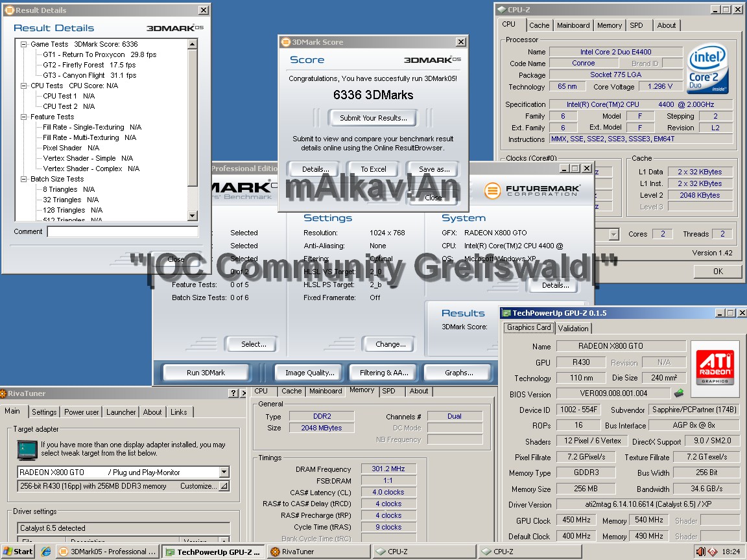Select GT2 - Firefly Forest row
Screen dimensions: 747x560
(89, 65)
